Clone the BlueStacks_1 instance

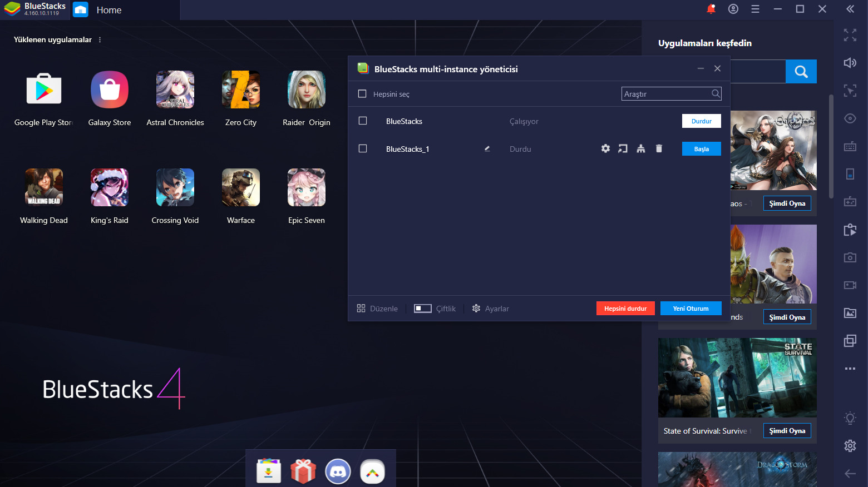pos(641,148)
